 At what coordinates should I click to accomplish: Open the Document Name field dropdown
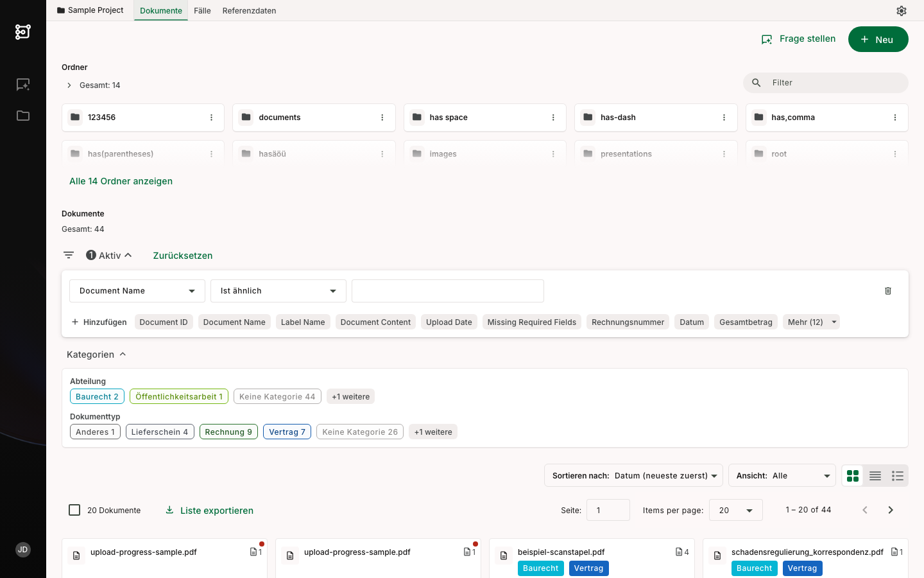[137, 291]
